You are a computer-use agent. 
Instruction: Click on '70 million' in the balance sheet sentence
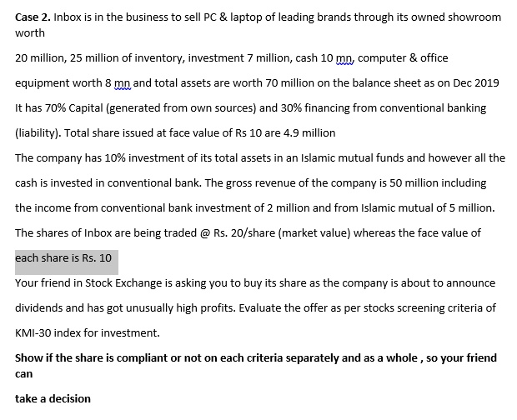(289, 83)
